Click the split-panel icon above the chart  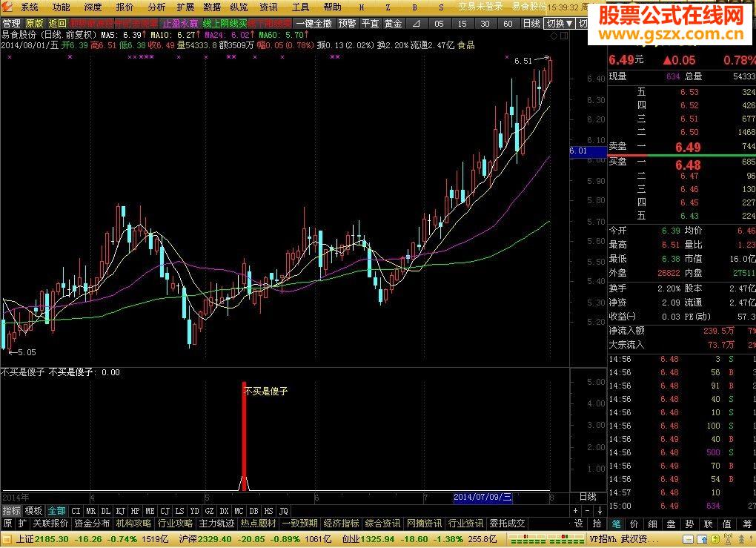coord(563,36)
